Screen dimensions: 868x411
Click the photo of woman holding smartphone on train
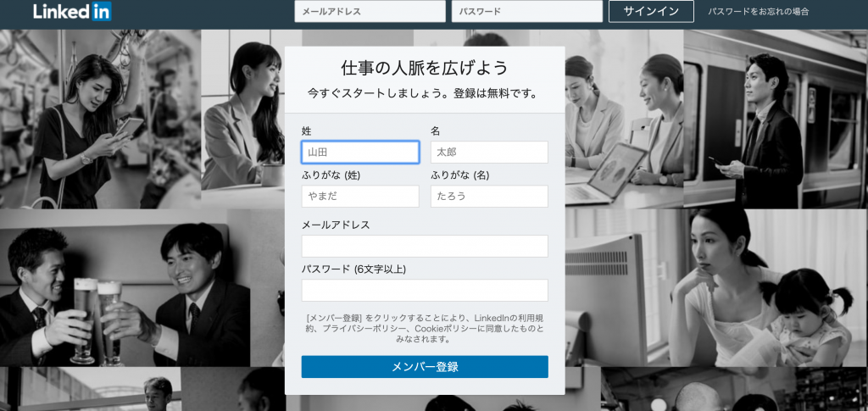[100, 119]
